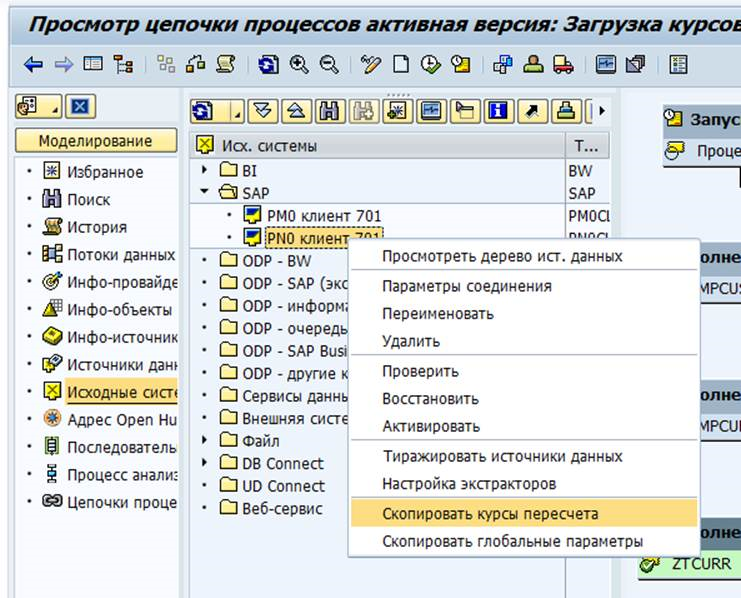Screen dimensions: 741x598
Task: Select Активировать in context menu
Action: (524, 426)
